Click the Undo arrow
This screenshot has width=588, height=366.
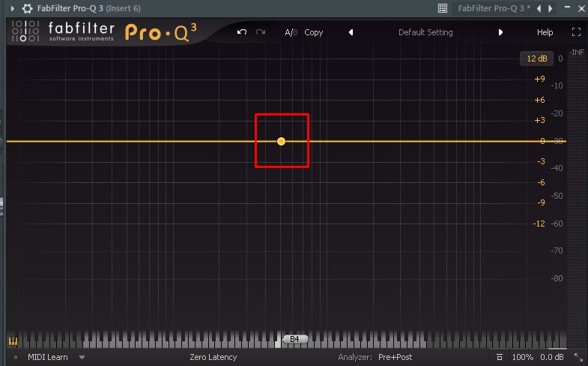pos(242,32)
